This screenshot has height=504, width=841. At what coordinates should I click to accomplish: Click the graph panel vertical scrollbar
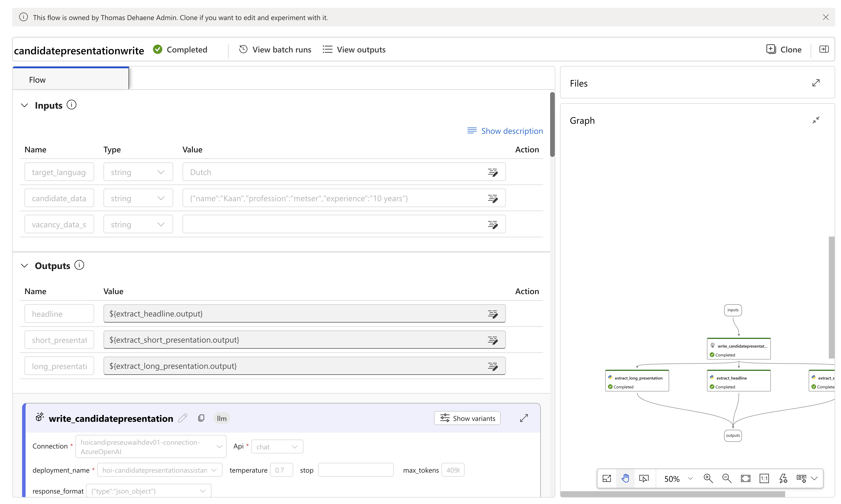(832, 297)
